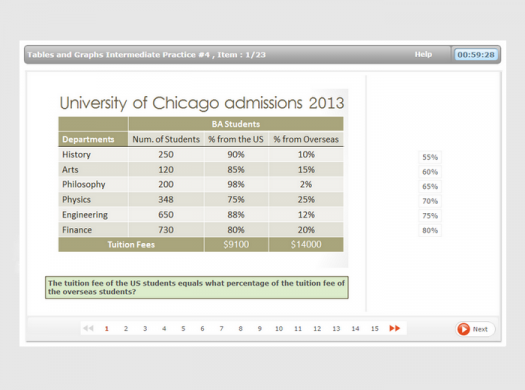Screen dimensions: 525x390
Task: Click the $9100 tuition fee cell
Action: (236, 244)
